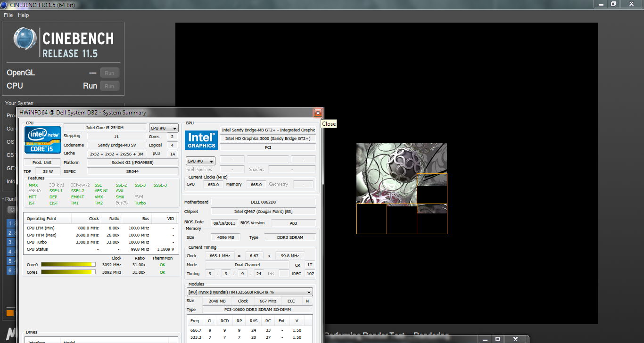
Task: Click the EM64T feature label
Action: pos(78,197)
